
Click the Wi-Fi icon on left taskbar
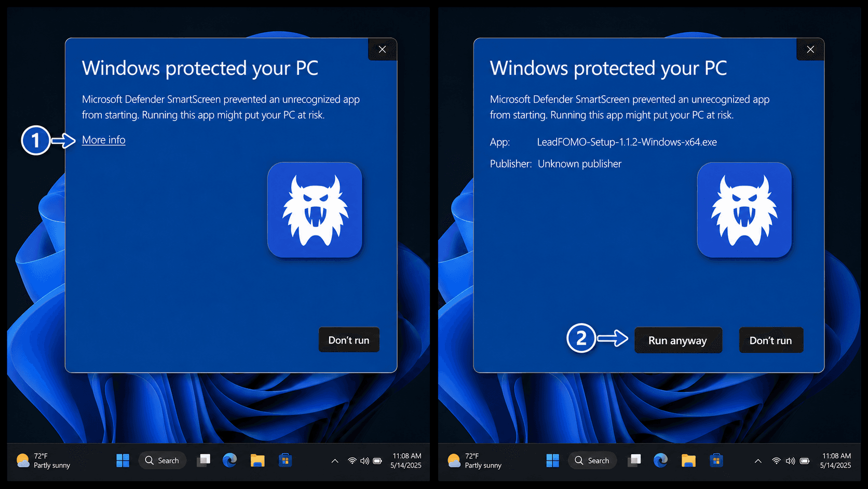[x=352, y=461]
